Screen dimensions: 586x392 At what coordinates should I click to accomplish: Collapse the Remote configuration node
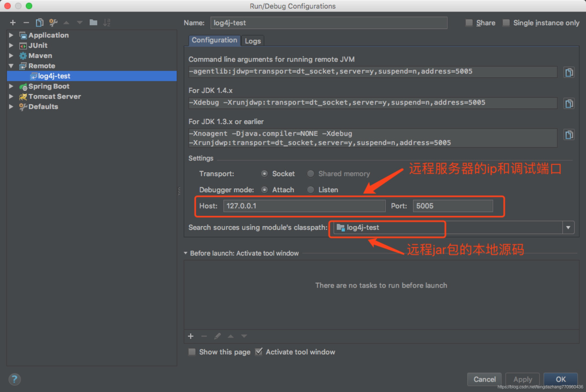pyautogui.click(x=11, y=66)
